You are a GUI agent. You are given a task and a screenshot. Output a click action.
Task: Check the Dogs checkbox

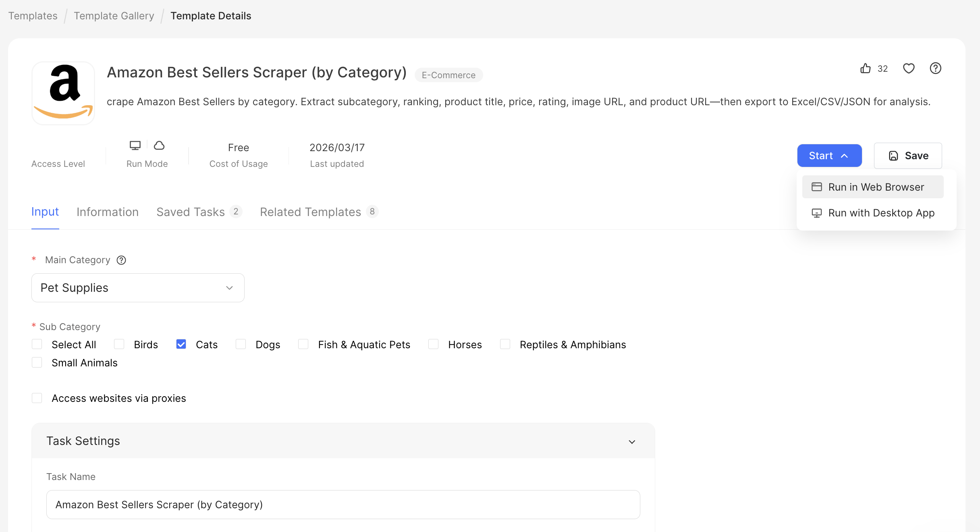pos(241,344)
